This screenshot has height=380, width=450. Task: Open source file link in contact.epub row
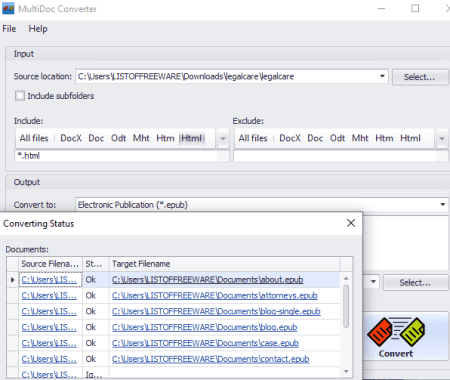[49, 359]
